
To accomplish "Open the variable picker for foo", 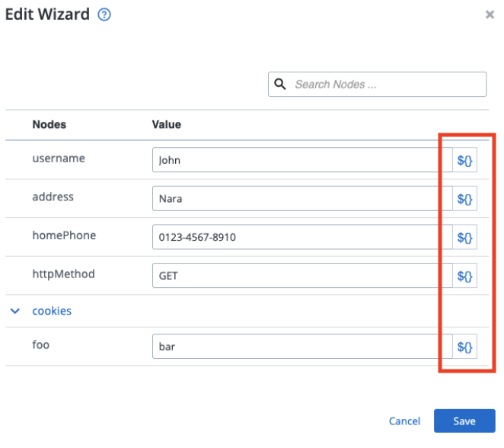I will coord(464,347).
